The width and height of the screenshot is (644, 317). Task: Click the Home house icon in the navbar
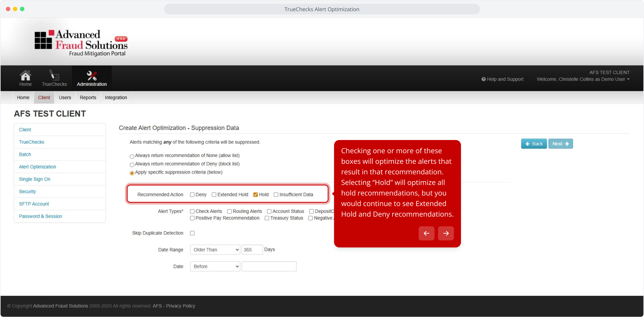26,76
